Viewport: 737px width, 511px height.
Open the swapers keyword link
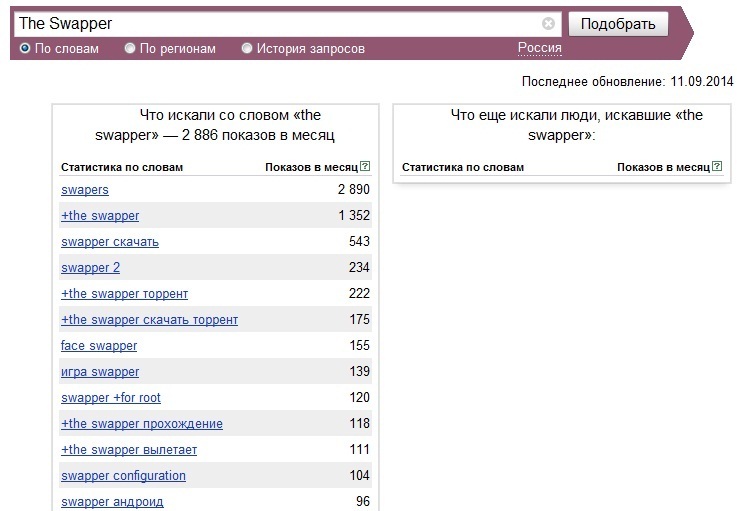tap(85, 190)
